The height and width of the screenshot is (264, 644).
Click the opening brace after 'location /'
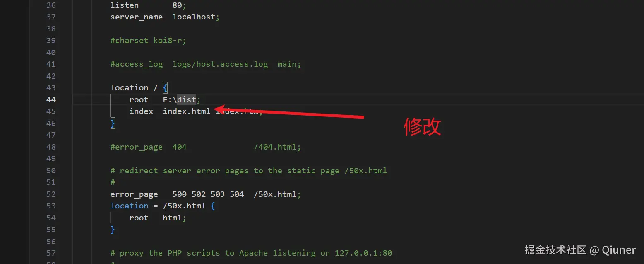click(x=165, y=87)
